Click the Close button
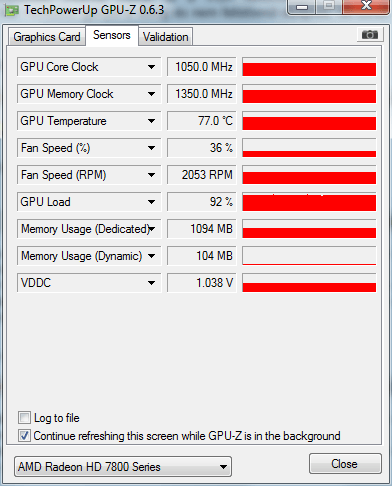 pyautogui.click(x=345, y=464)
